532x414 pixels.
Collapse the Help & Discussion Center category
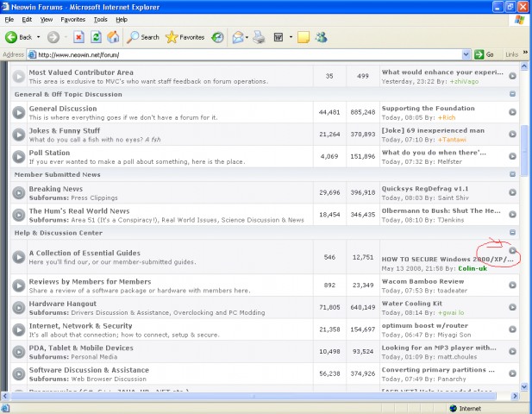[x=512, y=232]
